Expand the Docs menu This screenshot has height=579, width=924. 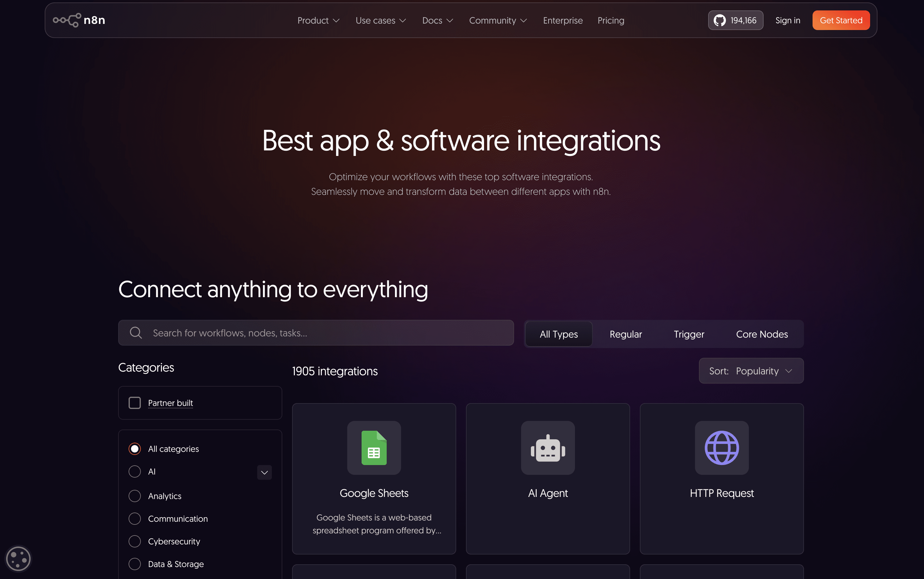438,20
